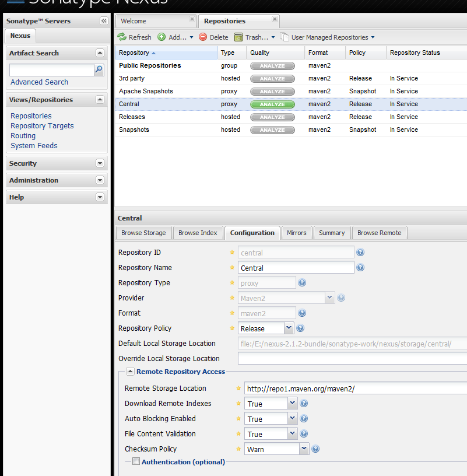Click help icon beside Download Remote Indexes
This screenshot has height=476, width=467.
coord(304,403)
